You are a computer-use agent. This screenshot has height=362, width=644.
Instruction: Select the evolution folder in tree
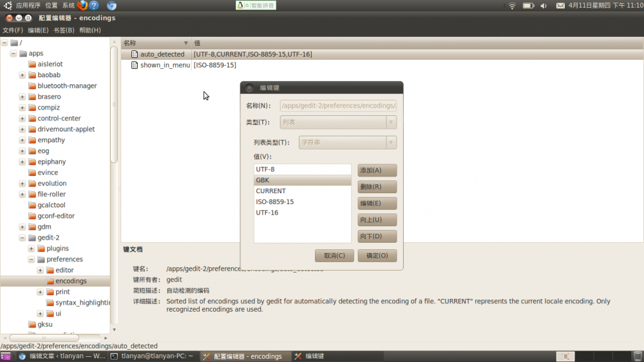[52, 184]
